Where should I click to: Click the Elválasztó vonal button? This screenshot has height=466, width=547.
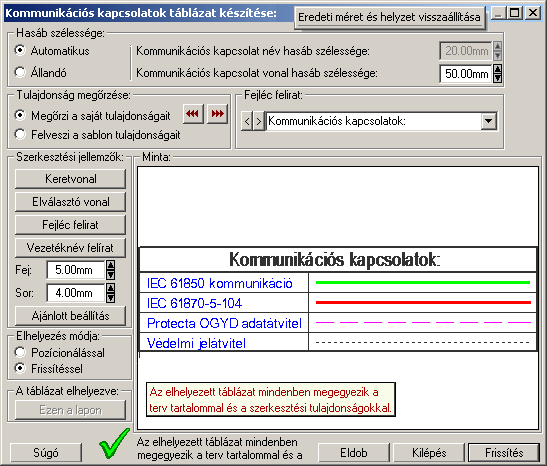[x=70, y=202]
